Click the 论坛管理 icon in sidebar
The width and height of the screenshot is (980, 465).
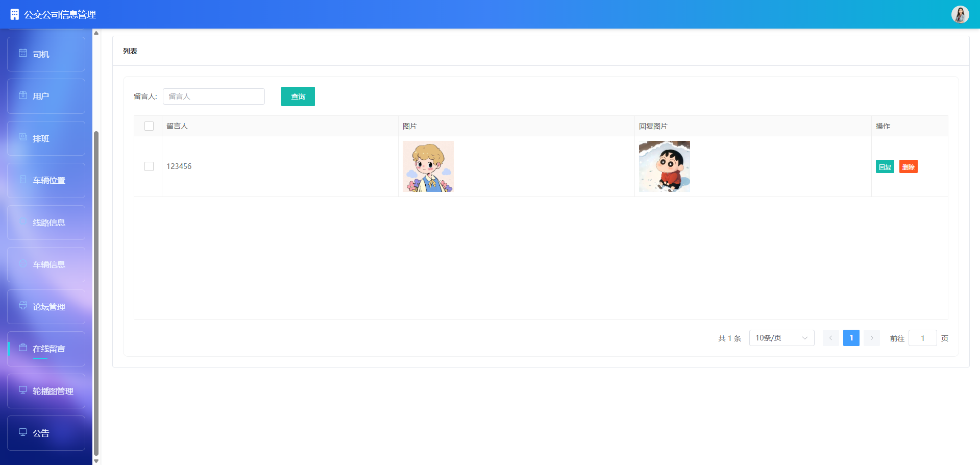(x=23, y=306)
